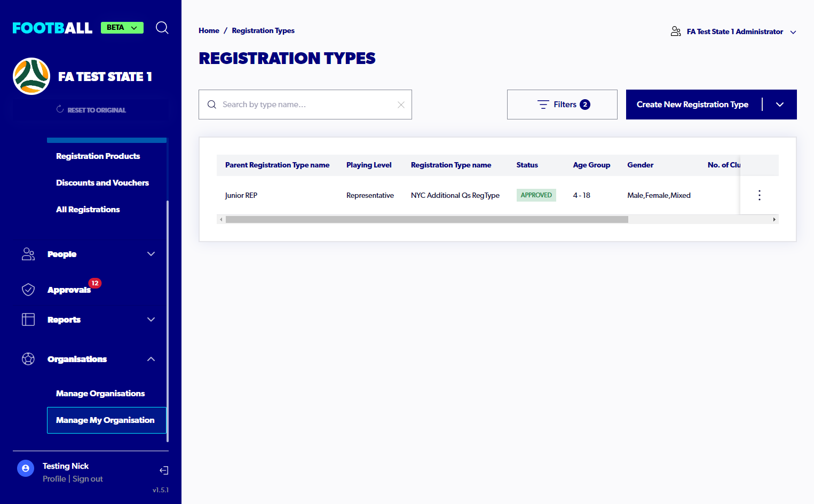
Task: Focus the Search by type name field
Action: [x=305, y=105]
